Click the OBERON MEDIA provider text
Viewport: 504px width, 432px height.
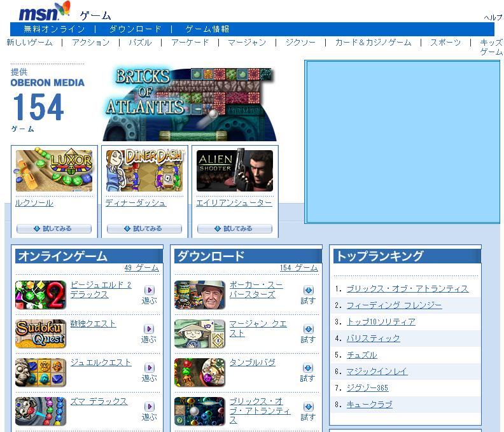click(48, 83)
